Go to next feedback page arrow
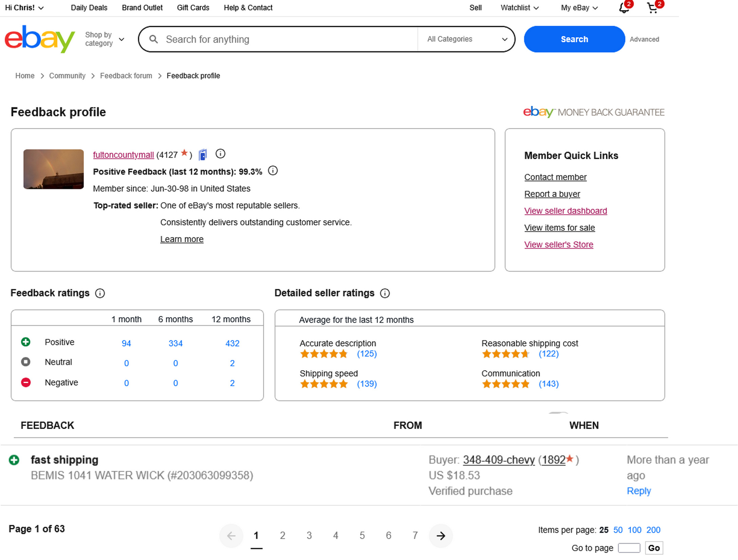Viewport: 738px width, 560px height. [441, 536]
